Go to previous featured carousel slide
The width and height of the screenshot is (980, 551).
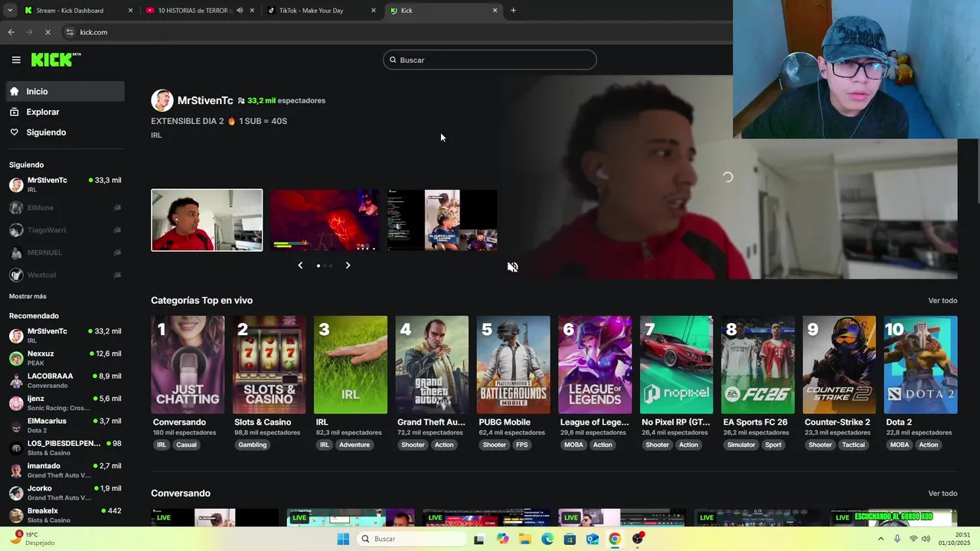coord(300,266)
